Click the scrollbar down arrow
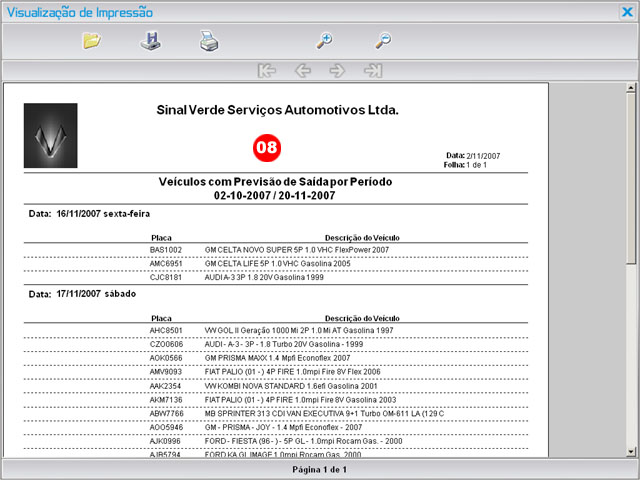640x480 pixels. click(631, 452)
